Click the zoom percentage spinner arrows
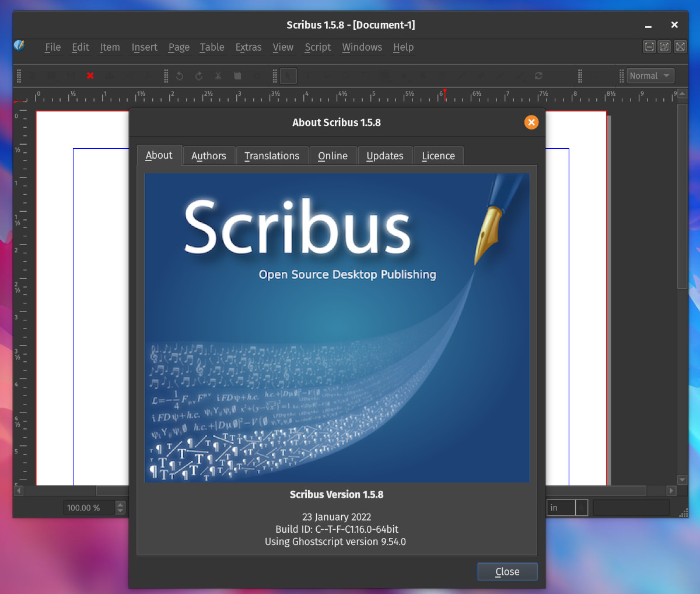The height and width of the screenshot is (594, 700). (120, 508)
